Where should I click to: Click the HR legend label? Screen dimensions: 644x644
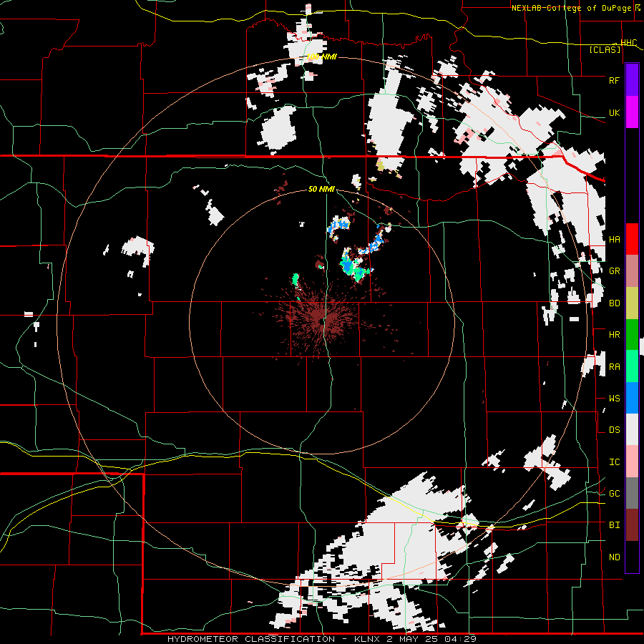tap(614, 335)
